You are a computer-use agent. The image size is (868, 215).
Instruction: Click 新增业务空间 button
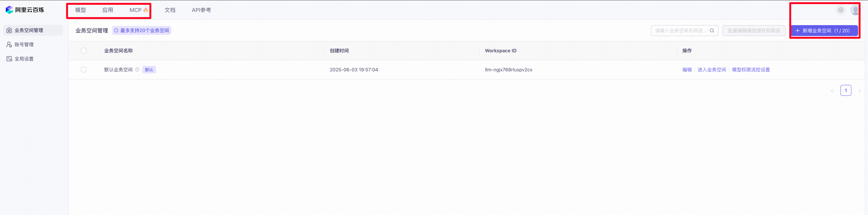(824, 31)
